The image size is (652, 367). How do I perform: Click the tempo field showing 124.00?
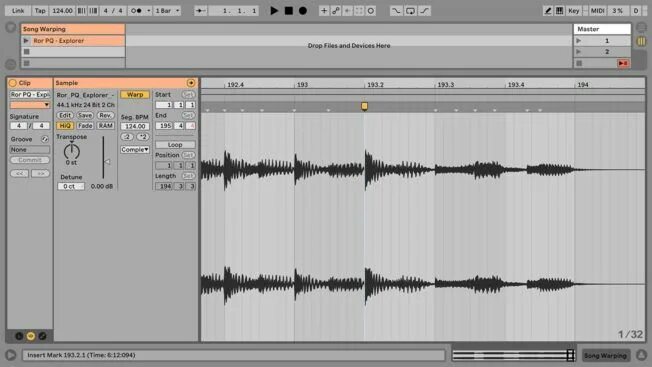62,11
